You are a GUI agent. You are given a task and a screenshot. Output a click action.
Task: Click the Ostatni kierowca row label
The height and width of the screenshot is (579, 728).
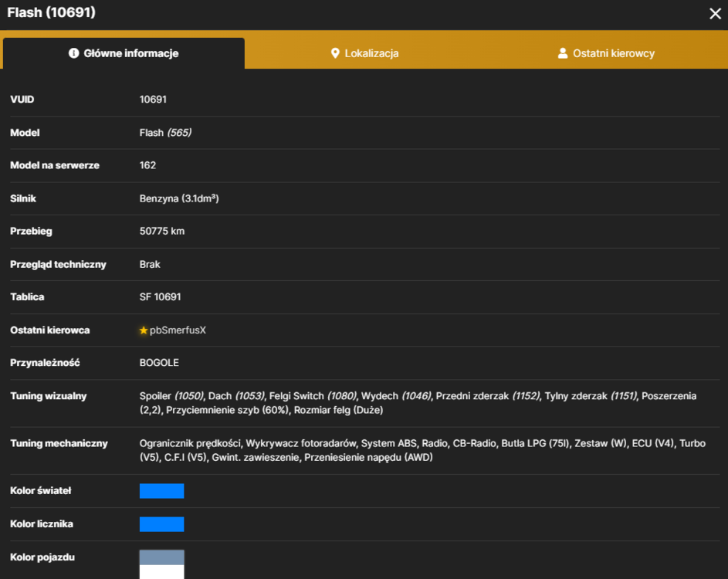click(x=49, y=330)
